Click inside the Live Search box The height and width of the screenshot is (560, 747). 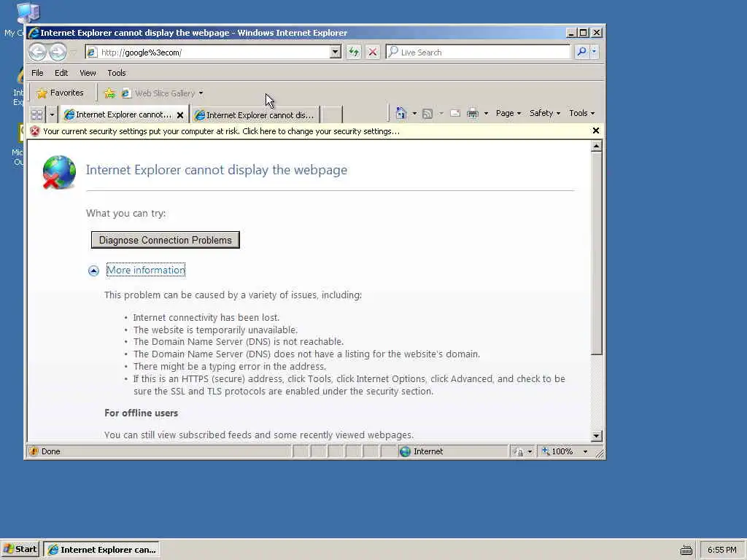tap(478, 52)
